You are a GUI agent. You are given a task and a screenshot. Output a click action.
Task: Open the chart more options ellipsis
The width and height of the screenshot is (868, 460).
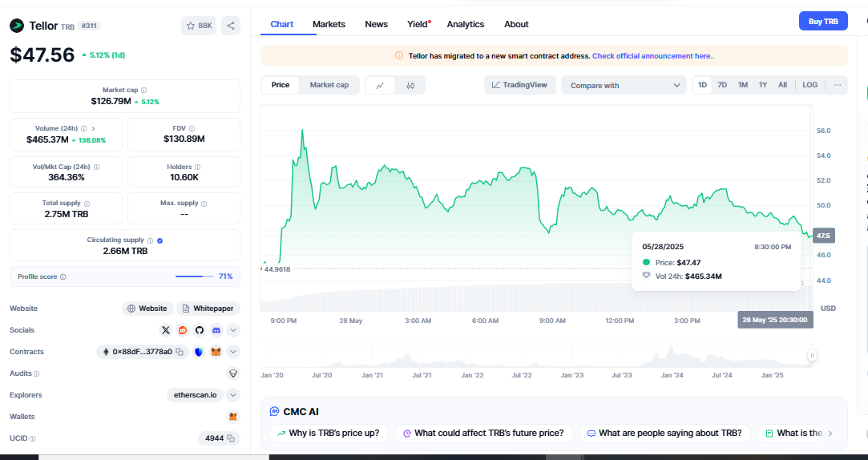click(837, 85)
